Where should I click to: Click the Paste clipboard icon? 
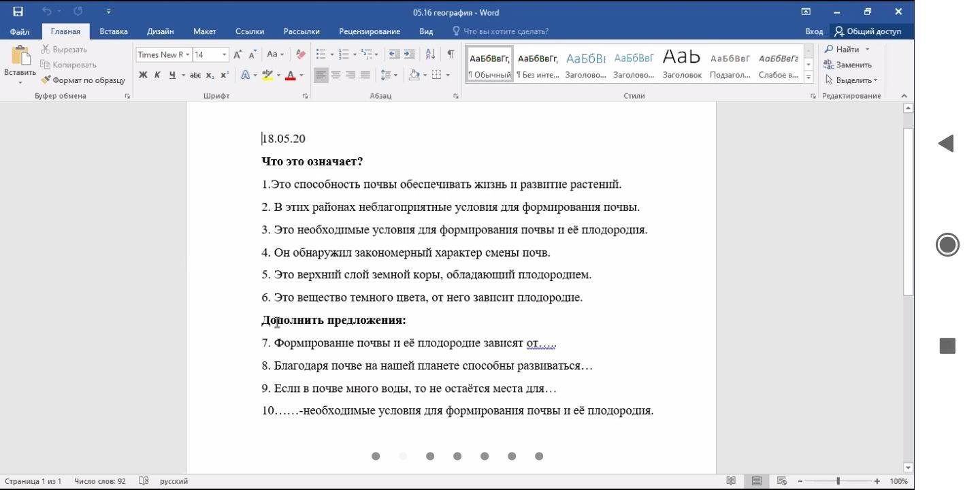point(20,56)
